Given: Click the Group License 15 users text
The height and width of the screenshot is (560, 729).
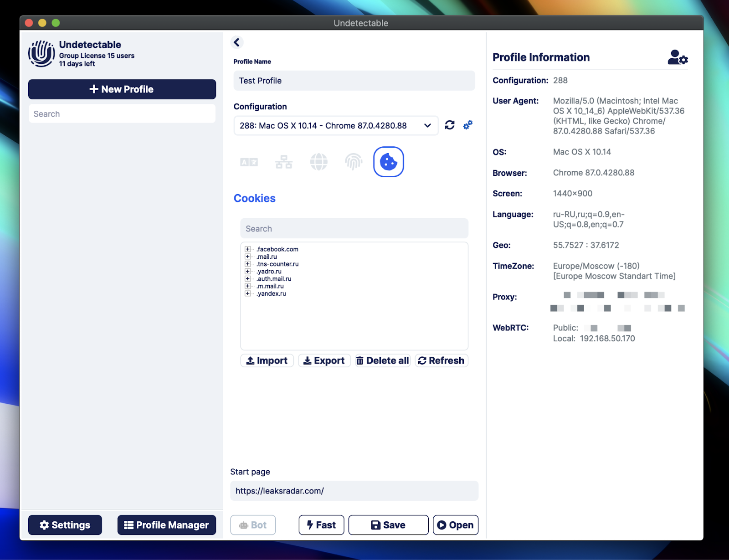Looking at the screenshot, I should (x=97, y=56).
